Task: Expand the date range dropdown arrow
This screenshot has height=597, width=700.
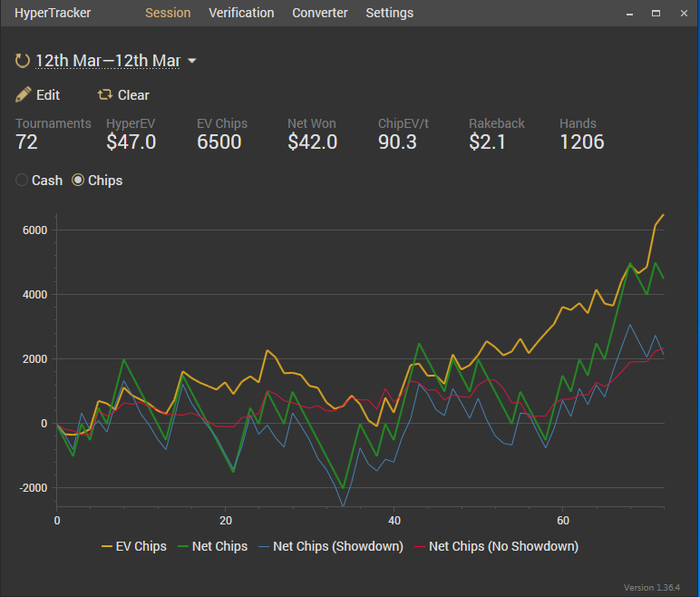Action: coord(192,60)
